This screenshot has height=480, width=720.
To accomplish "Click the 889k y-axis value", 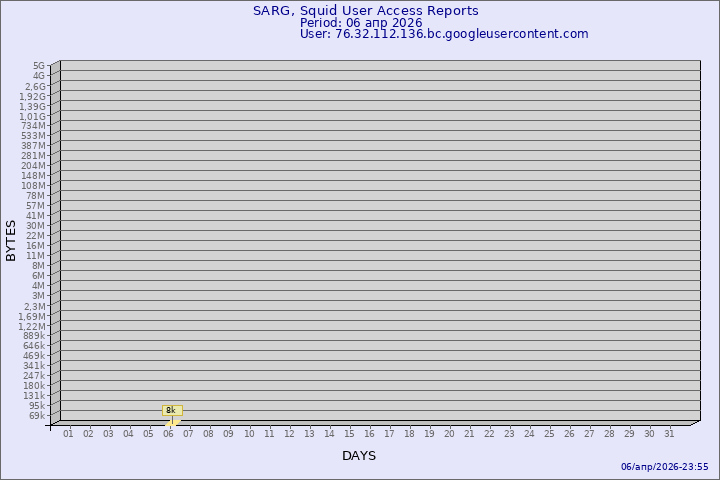I will 35,336.
